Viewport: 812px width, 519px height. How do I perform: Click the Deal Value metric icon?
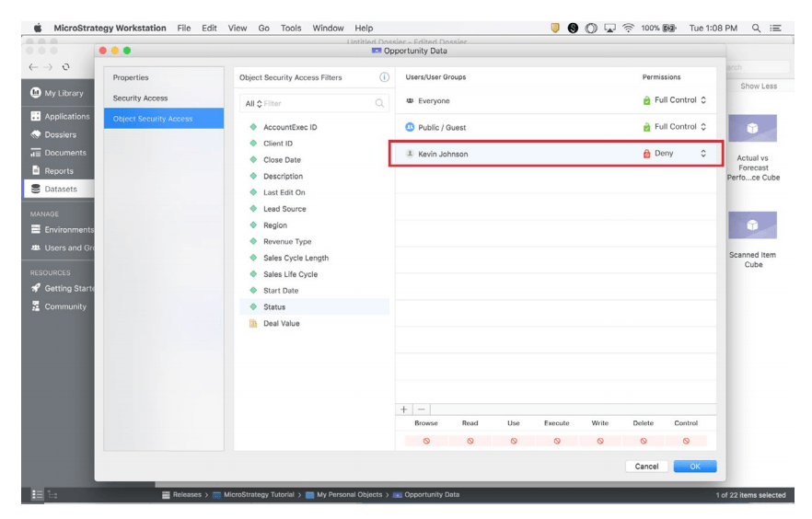(253, 324)
